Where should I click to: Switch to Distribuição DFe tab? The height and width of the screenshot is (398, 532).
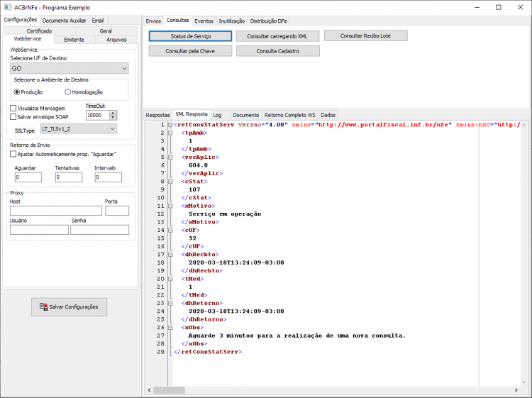click(269, 21)
